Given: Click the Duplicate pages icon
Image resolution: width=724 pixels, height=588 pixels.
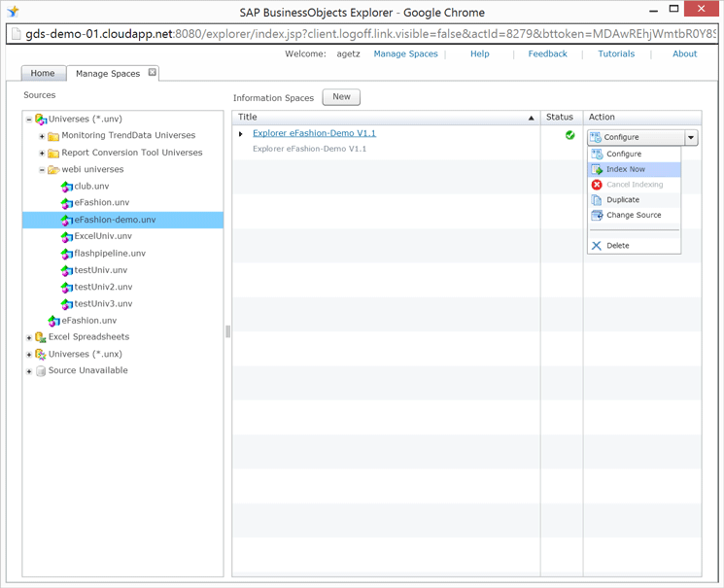Looking at the screenshot, I should coord(597,200).
